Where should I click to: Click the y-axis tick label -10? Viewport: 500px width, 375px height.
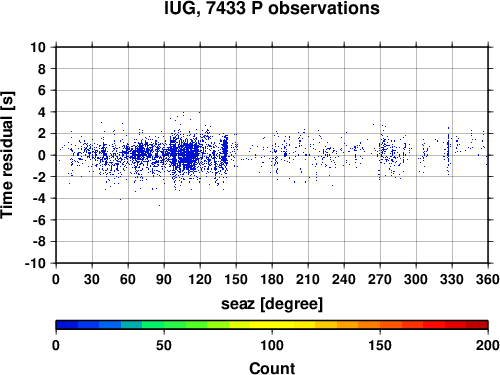[35, 263]
